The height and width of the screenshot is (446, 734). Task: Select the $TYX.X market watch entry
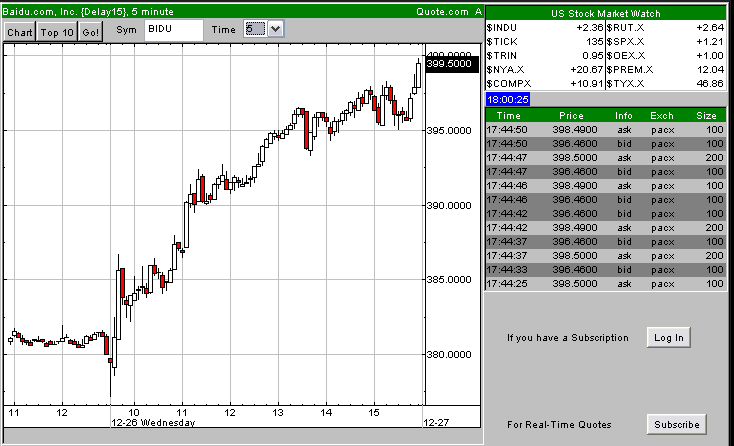point(666,84)
